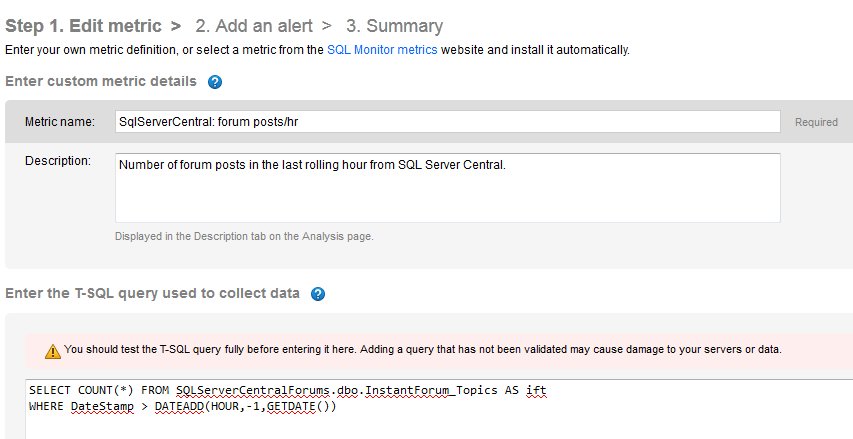Click into the Metric name field
The height and width of the screenshot is (439, 853).
tap(447, 122)
